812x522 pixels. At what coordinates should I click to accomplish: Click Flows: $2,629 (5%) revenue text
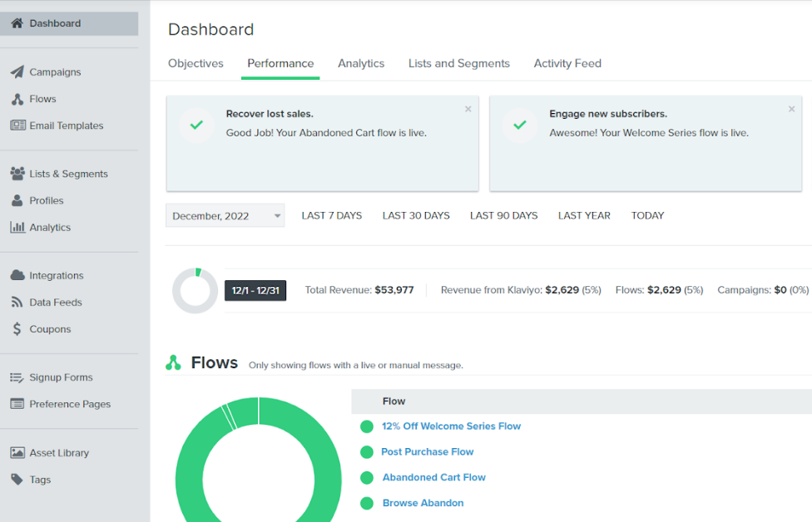point(659,290)
